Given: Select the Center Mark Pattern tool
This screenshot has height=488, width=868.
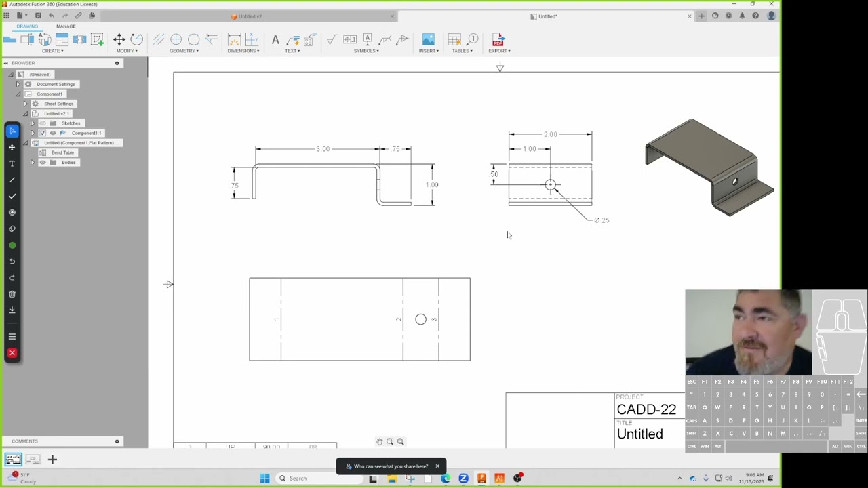Looking at the screenshot, I should click(x=194, y=40).
